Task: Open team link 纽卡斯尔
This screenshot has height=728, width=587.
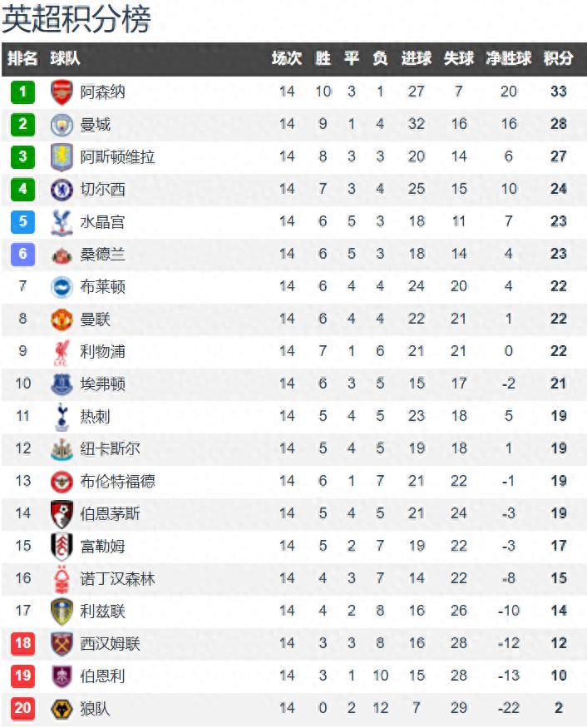Action: [111, 448]
